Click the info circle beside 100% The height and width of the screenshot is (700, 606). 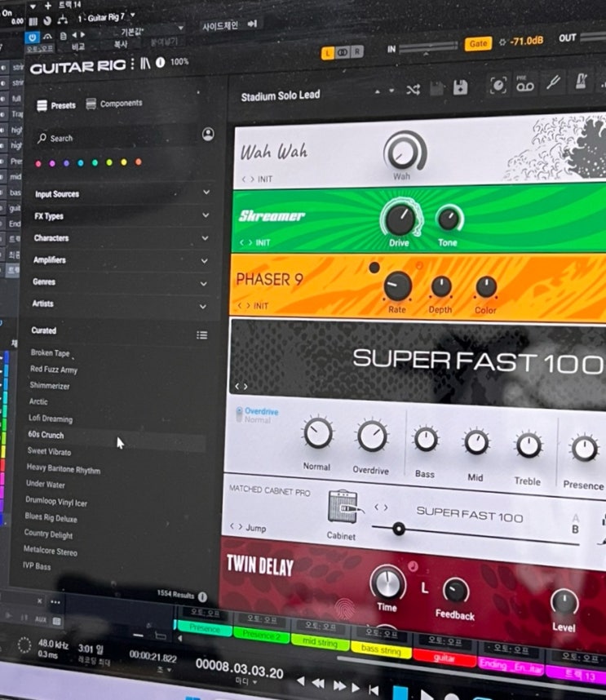click(160, 63)
